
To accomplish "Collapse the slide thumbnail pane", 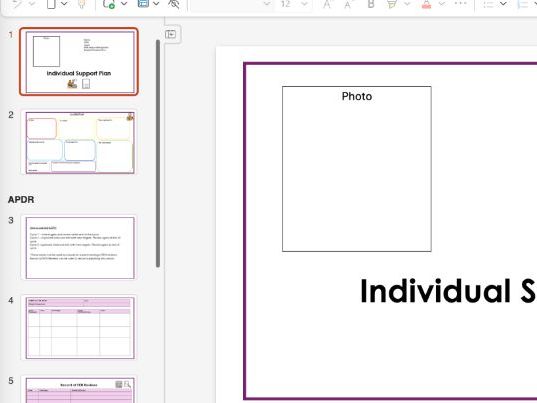I will click(171, 34).
